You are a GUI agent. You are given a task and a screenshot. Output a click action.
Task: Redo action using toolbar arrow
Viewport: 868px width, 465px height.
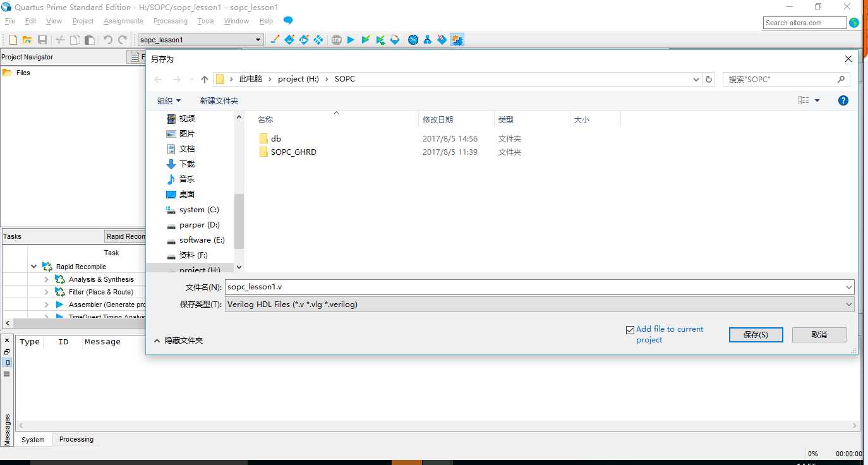pyautogui.click(x=123, y=40)
